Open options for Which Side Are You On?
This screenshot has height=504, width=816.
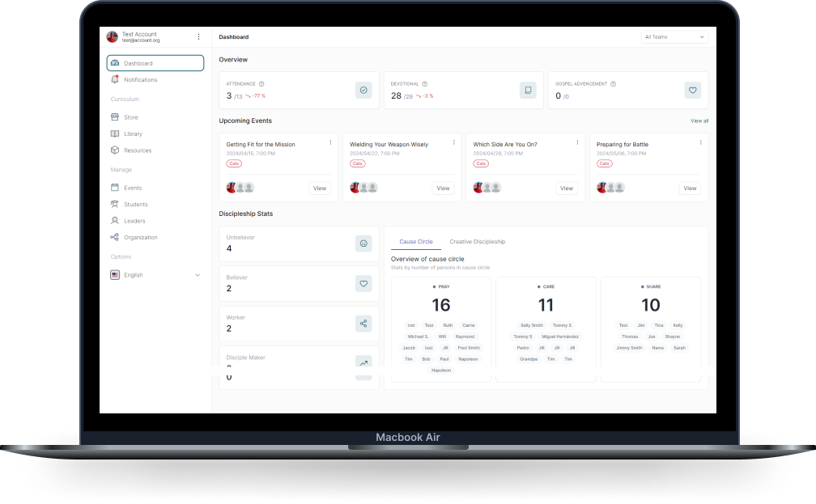[577, 142]
